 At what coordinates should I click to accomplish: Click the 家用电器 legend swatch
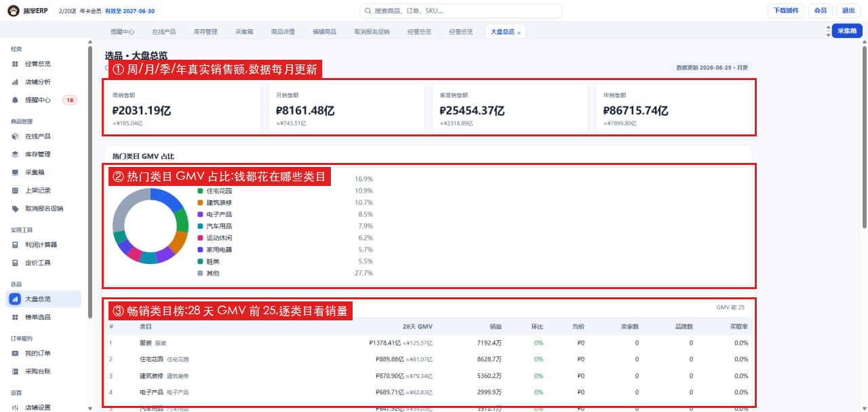[x=200, y=250]
